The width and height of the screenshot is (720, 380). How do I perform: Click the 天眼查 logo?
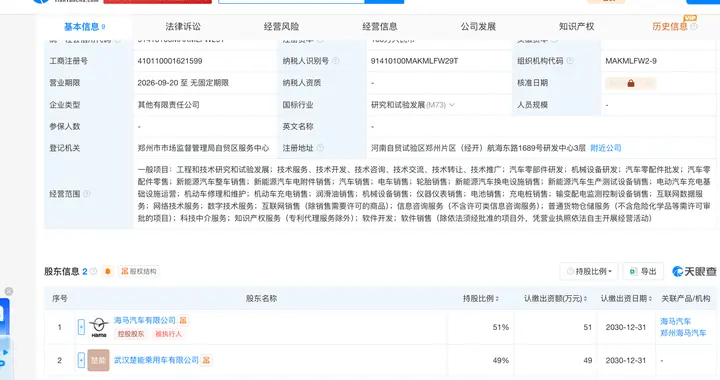tap(694, 271)
